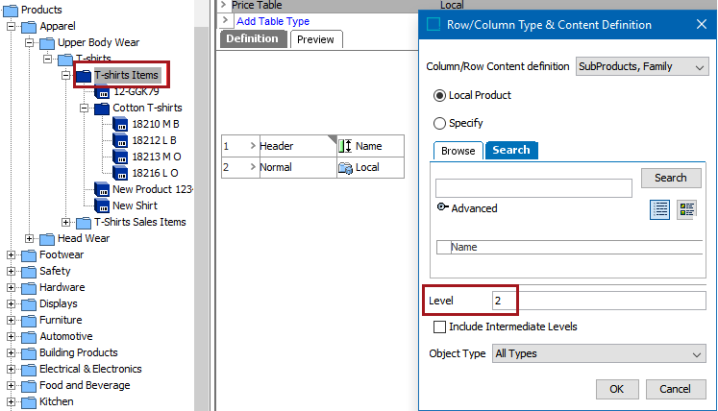Select the Local Product radio button
This screenshot has height=411, width=718.
coord(439,95)
